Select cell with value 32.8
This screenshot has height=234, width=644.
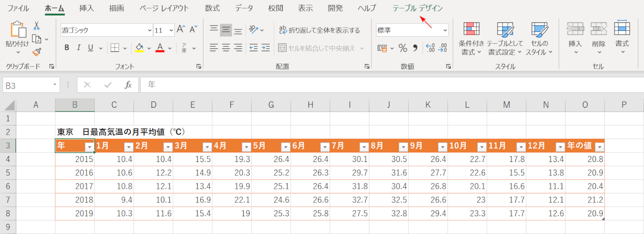tap(389, 213)
